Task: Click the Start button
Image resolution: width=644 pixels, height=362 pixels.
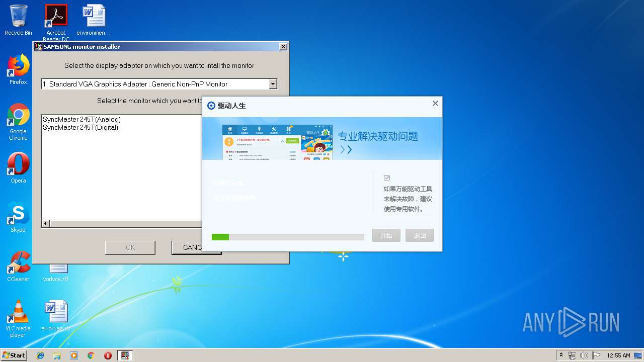Action: point(14,355)
